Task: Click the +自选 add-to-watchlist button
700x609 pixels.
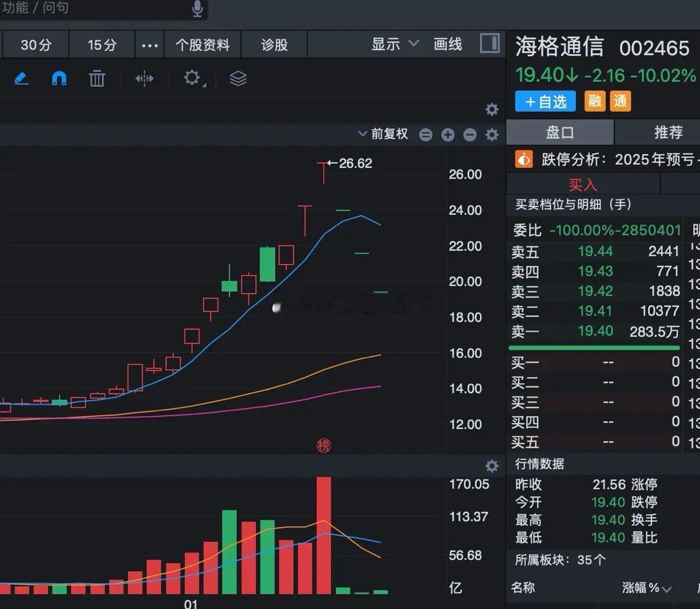Action: [544, 101]
